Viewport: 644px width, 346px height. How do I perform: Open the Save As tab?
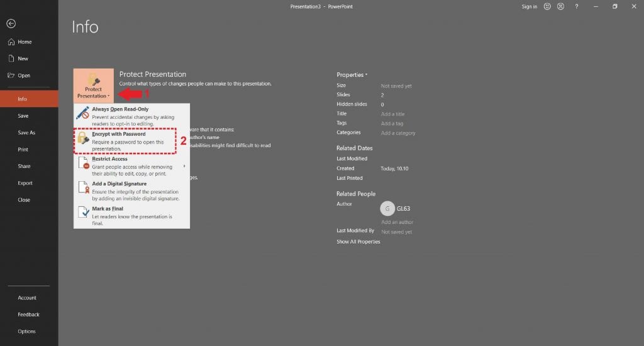coord(29,133)
